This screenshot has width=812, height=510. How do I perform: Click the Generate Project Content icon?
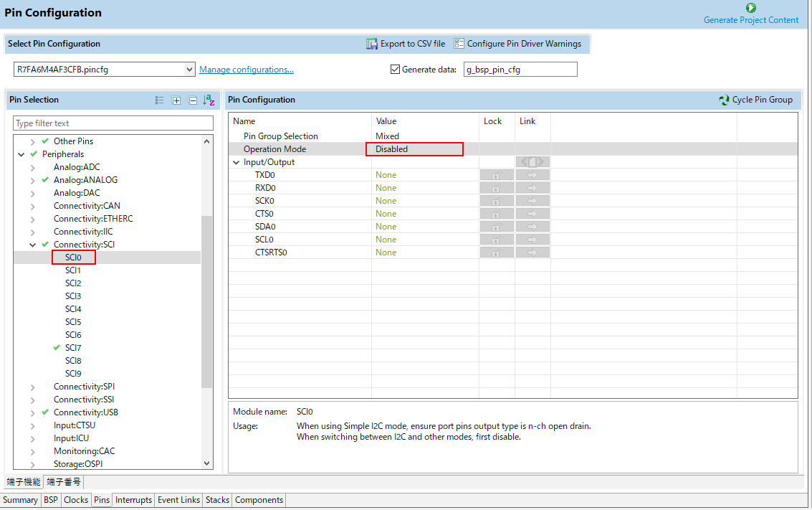(750, 8)
